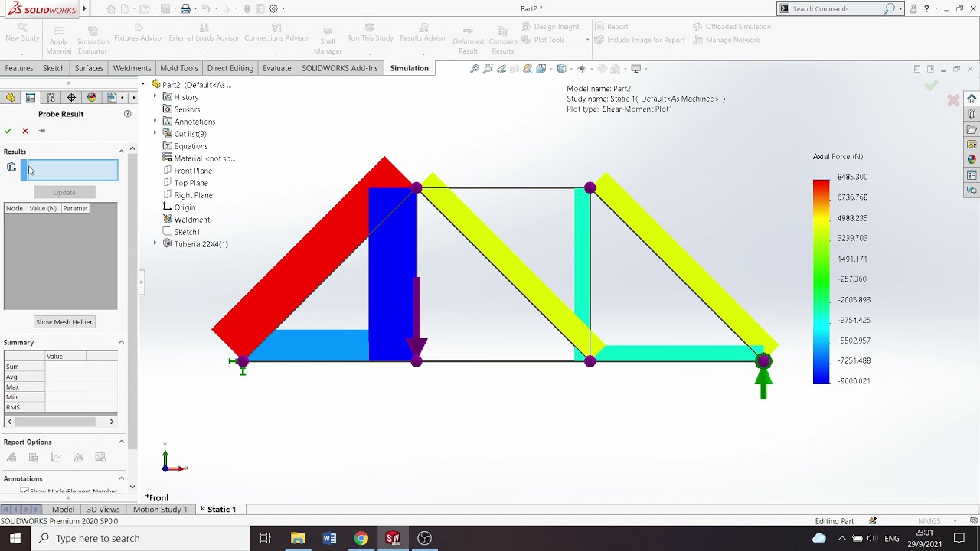Open View Settings monitor icon
980x551 pixels.
pyautogui.click(x=636, y=69)
